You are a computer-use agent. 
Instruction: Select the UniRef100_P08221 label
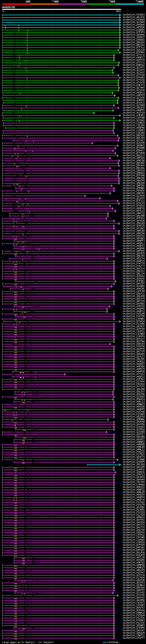point(134,452)
